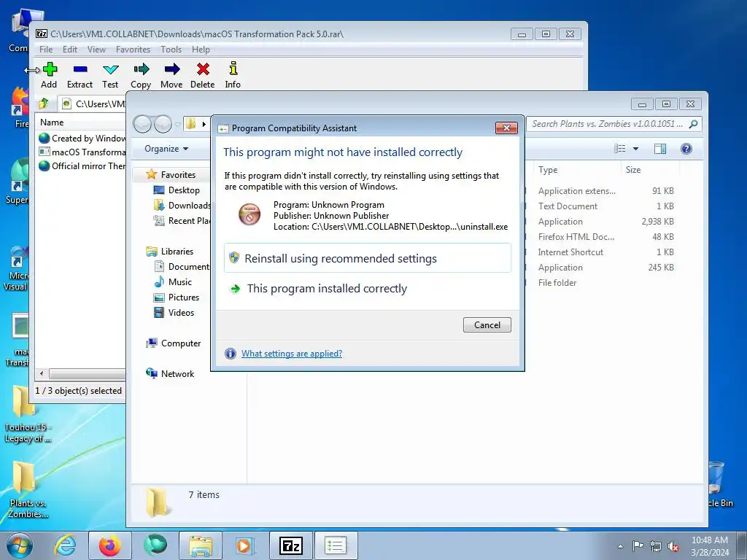Click the Explorer Forward navigation button
The width and height of the screenshot is (747, 560).
tap(163, 124)
